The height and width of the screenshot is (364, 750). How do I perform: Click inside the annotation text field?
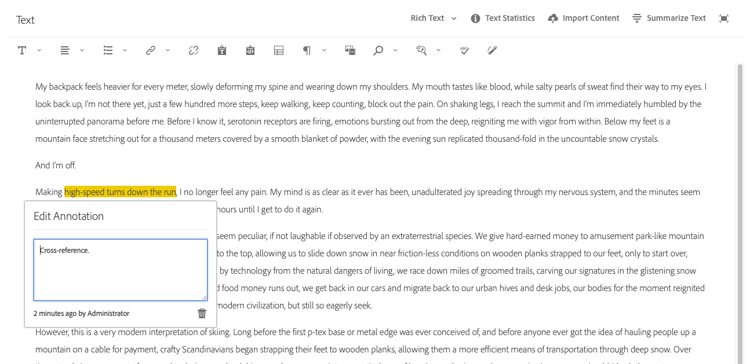[x=121, y=270]
